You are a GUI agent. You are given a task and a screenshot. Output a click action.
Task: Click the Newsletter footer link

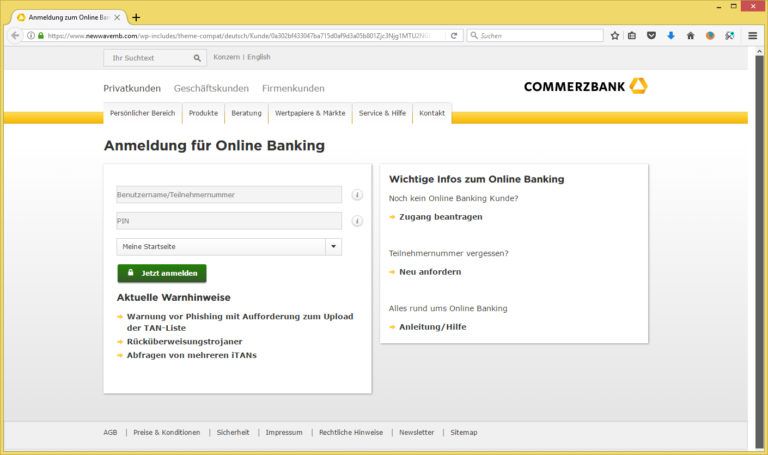416,432
